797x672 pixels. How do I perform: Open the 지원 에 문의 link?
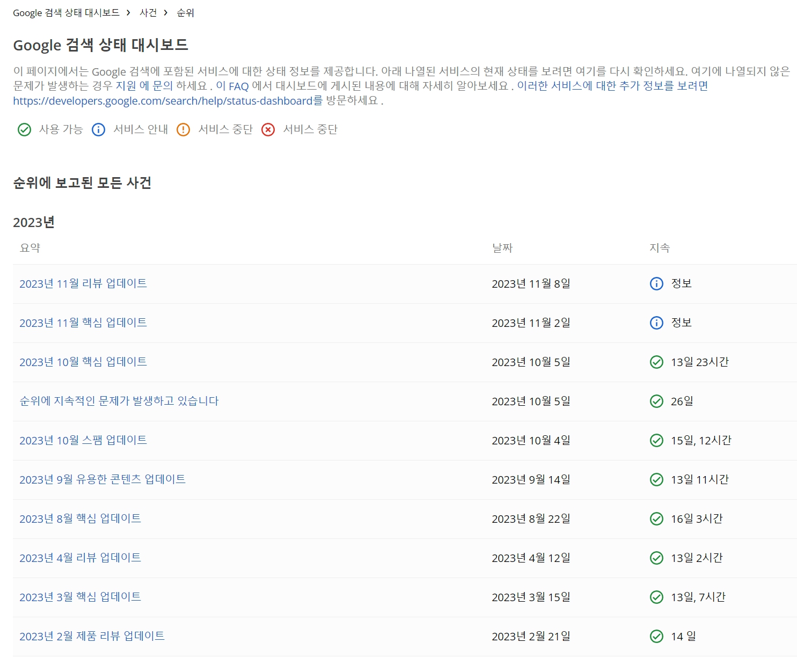[144, 86]
